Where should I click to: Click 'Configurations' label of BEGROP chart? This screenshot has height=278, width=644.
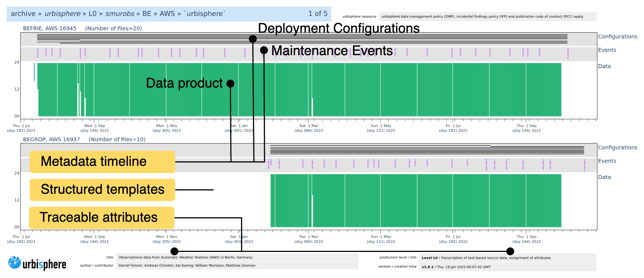618,148
